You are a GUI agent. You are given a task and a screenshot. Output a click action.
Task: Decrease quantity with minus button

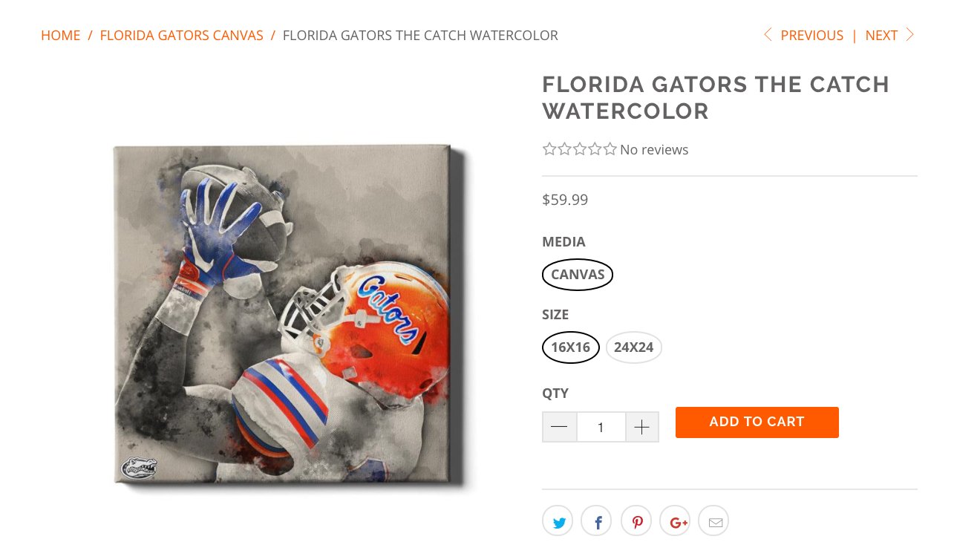(560, 427)
